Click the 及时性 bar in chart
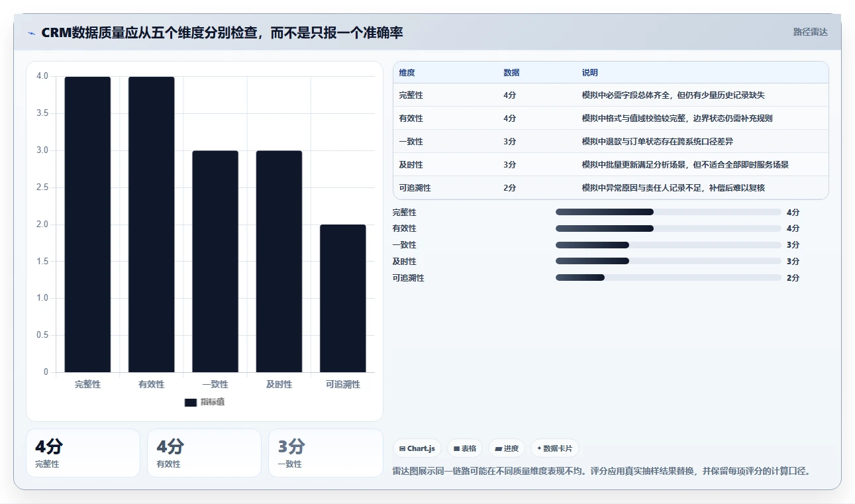The image size is (855, 504). pos(279,262)
